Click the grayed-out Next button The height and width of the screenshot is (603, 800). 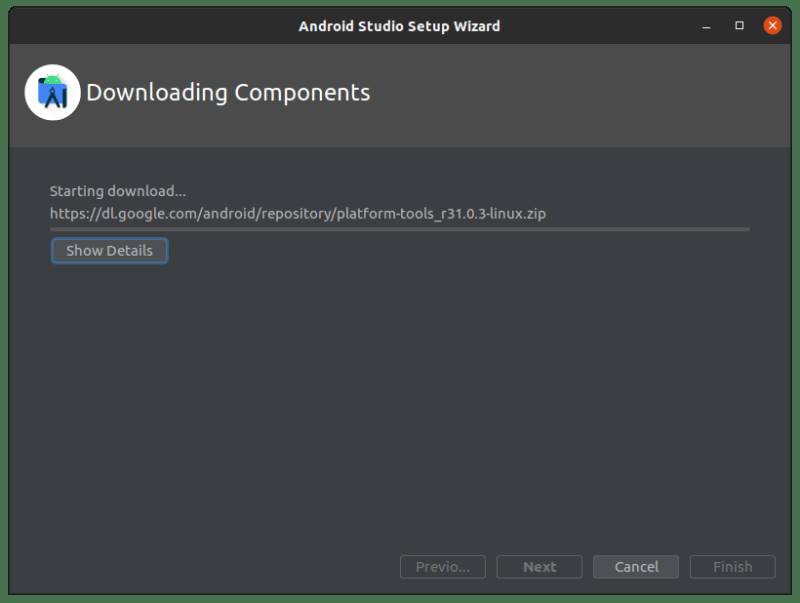tap(539, 566)
